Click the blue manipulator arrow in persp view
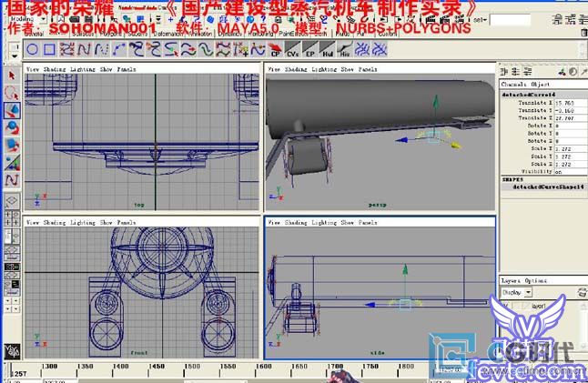 400,140
